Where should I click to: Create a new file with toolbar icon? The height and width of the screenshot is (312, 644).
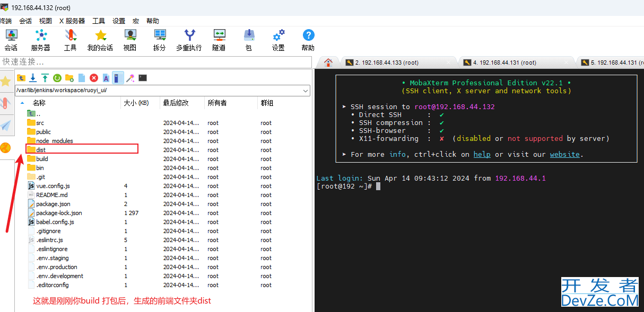click(x=82, y=78)
